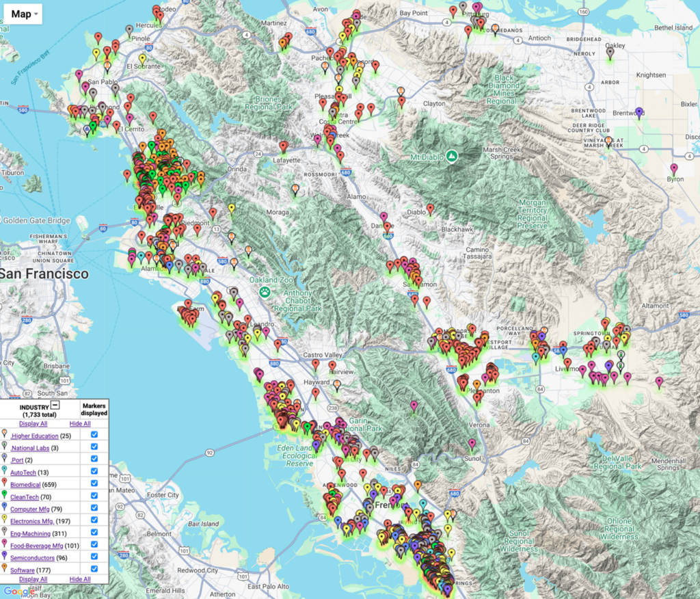The width and height of the screenshot is (700, 599).
Task: Toggle the Computer Mfg markers checkbox
Action: coord(94,507)
